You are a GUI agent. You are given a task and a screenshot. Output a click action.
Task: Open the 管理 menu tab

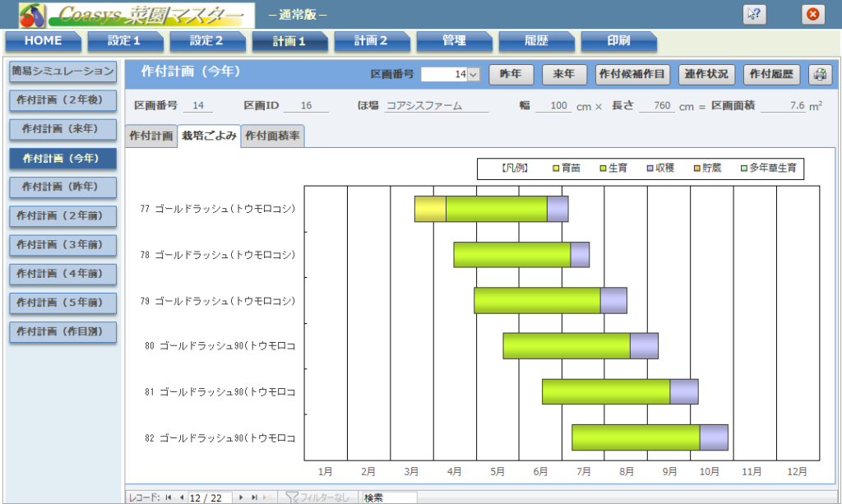454,41
